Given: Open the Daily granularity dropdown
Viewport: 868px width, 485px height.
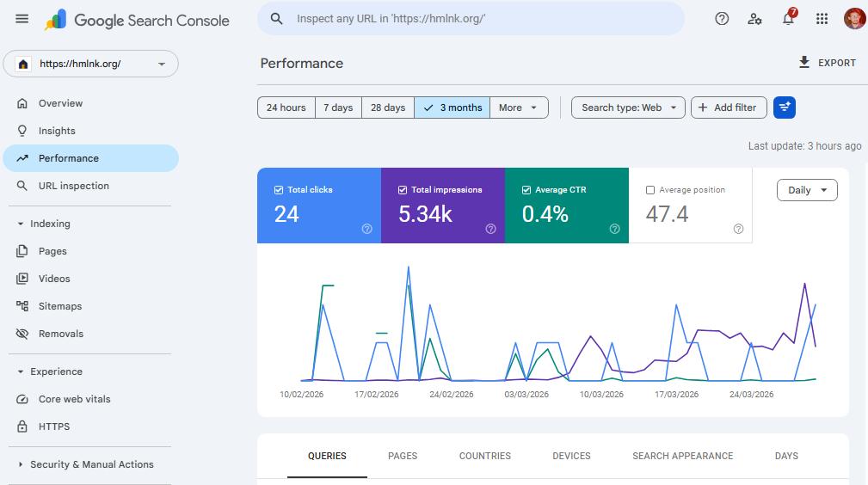Looking at the screenshot, I should click(807, 190).
